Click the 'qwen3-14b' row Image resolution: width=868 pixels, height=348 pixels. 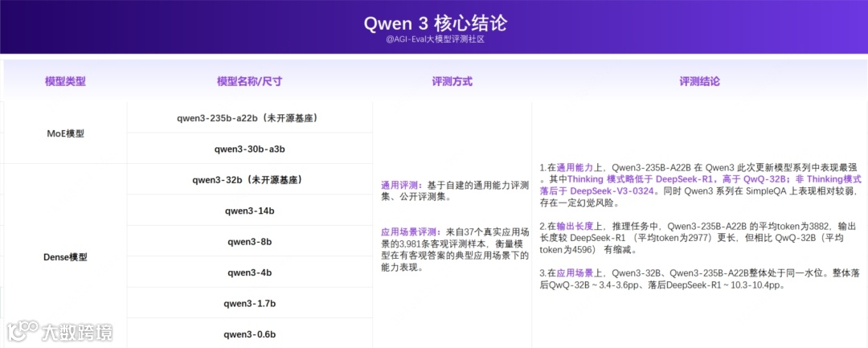point(250,211)
